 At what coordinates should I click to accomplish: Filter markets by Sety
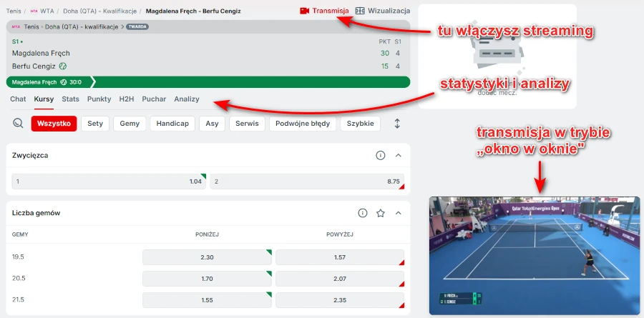click(x=95, y=124)
